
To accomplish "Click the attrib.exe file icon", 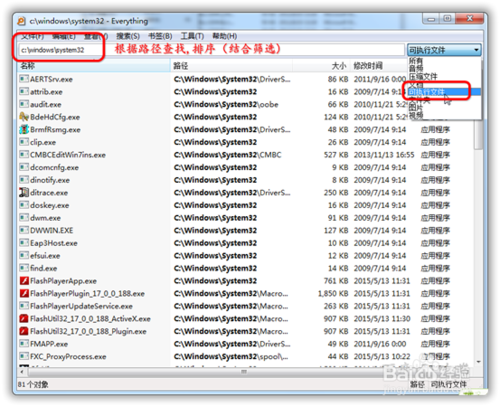I will [24, 92].
